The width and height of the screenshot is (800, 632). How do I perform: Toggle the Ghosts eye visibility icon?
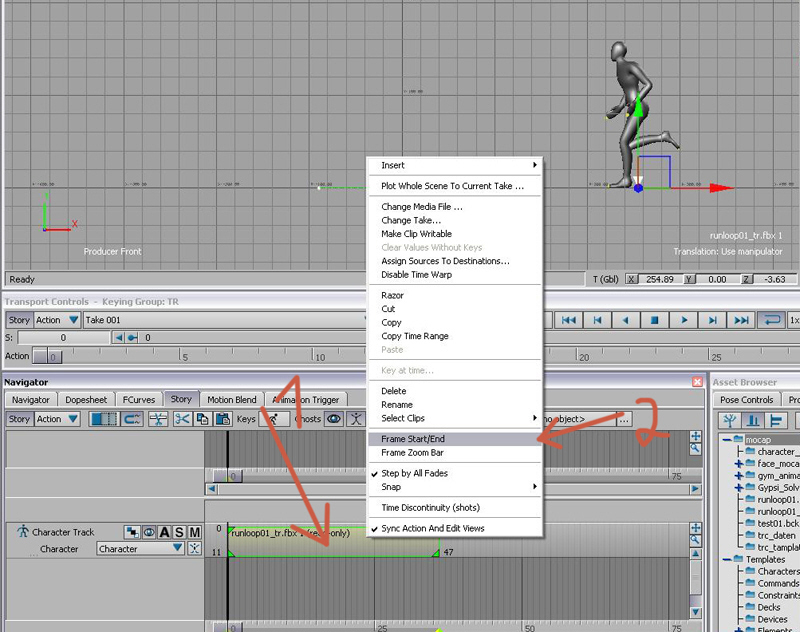334,419
